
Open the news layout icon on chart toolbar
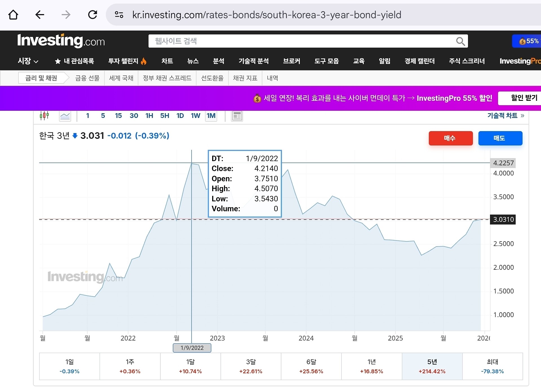point(237,116)
